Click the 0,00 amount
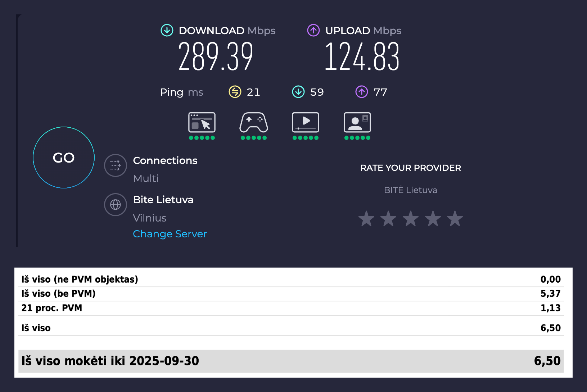Viewport: 587px width, 392px height. (551, 279)
